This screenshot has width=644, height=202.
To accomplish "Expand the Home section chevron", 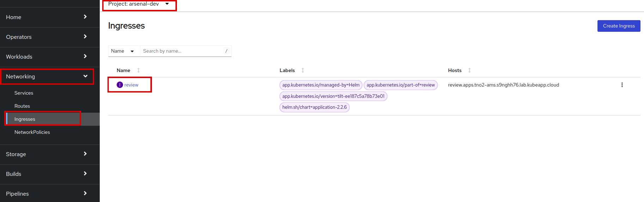I will coord(85,17).
